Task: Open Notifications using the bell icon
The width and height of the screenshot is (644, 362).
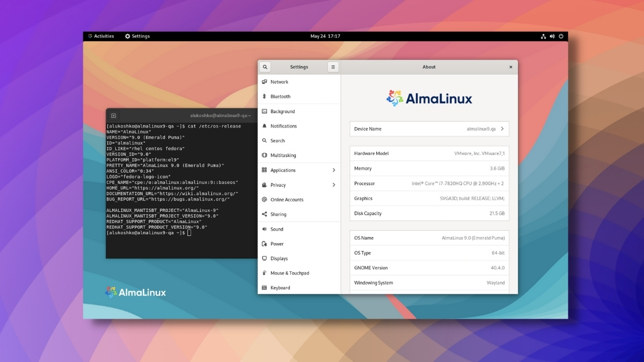Action: (264, 125)
